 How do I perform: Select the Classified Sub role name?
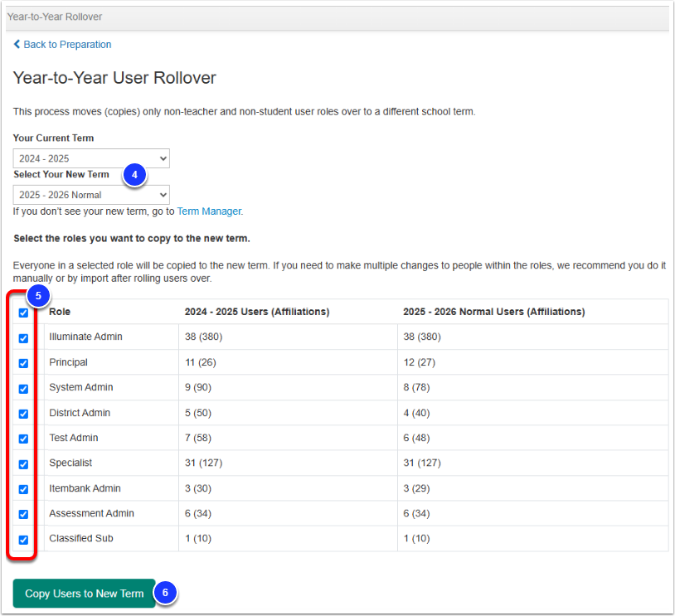[x=81, y=538]
